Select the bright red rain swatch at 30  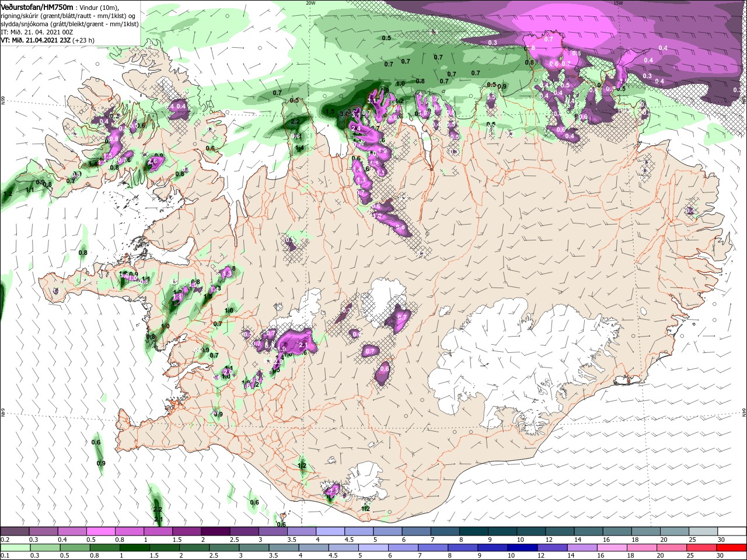(732, 548)
